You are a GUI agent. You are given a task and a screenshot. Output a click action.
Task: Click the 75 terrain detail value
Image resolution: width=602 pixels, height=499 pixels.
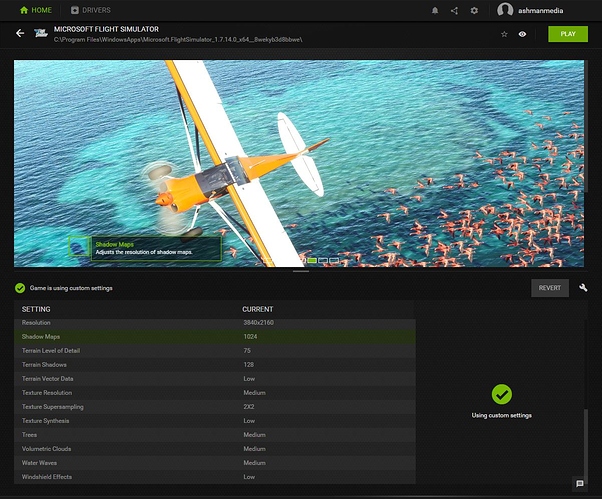coord(247,350)
